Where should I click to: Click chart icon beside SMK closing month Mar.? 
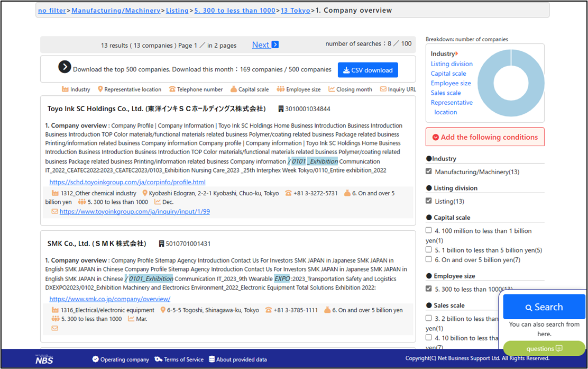131,319
